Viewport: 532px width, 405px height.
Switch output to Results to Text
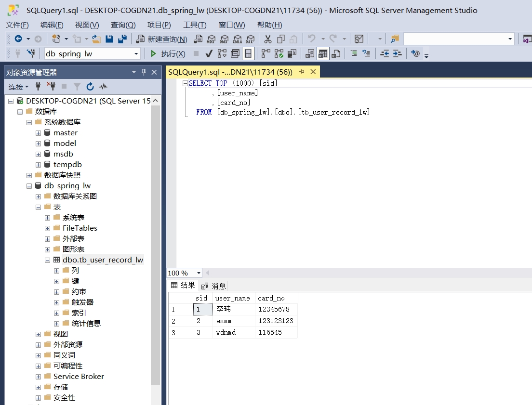click(x=310, y=53)
